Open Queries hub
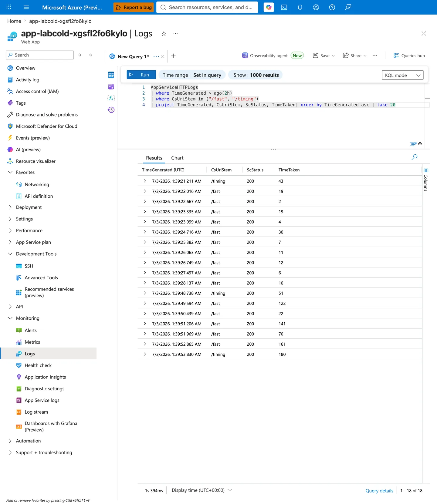Screen dimensions: 437x504 (x=409, y=55)
